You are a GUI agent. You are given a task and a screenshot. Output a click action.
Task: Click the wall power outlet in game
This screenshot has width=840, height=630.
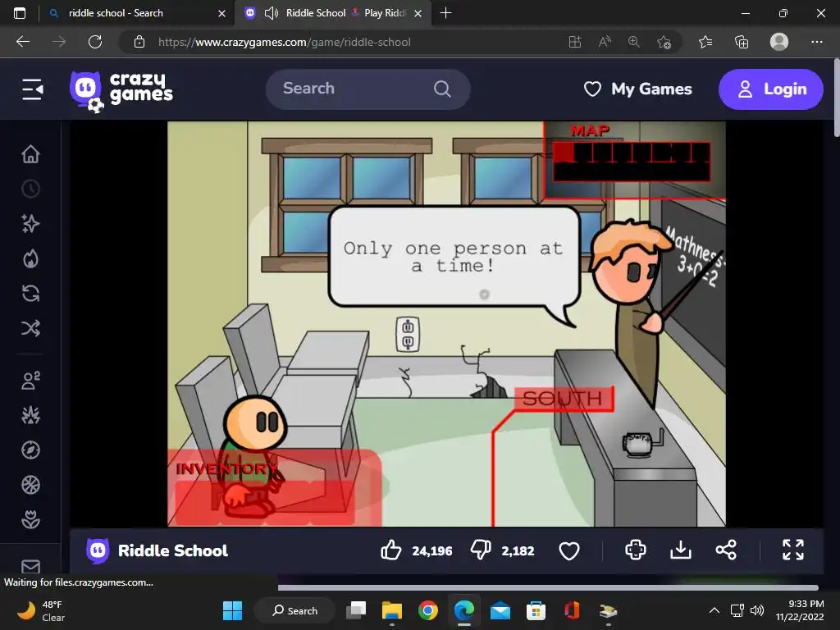(x=408, y=335)
